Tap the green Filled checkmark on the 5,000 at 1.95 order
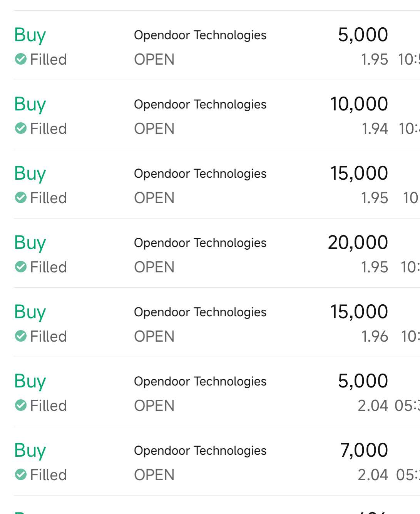This screenshot has width=420, height=514. pos(21,59)
